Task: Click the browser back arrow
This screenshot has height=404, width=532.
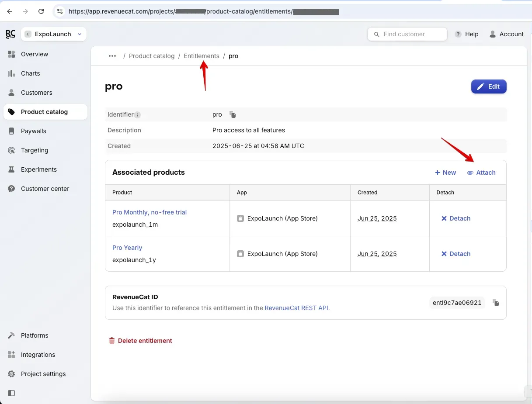Action: [10, 11]
